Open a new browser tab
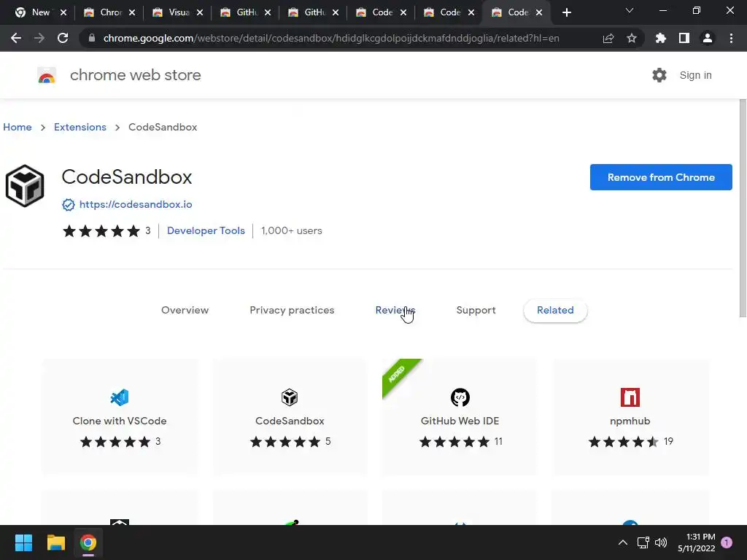This screenshot has height=560, width=747. pos(566,12)
